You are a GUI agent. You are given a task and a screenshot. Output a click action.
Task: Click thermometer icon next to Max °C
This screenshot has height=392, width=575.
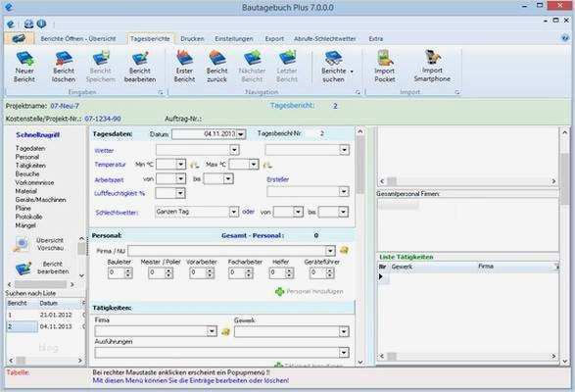(x=267, y=165)
